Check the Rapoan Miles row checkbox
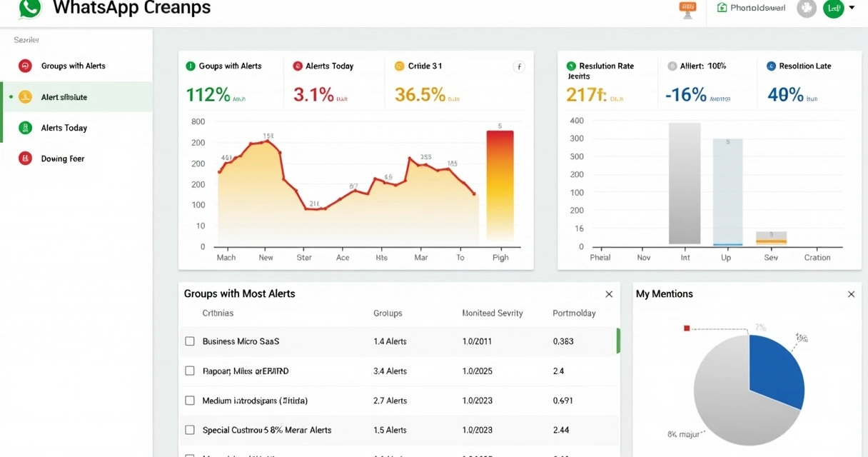The image size is (868, 457). point(190,371)
